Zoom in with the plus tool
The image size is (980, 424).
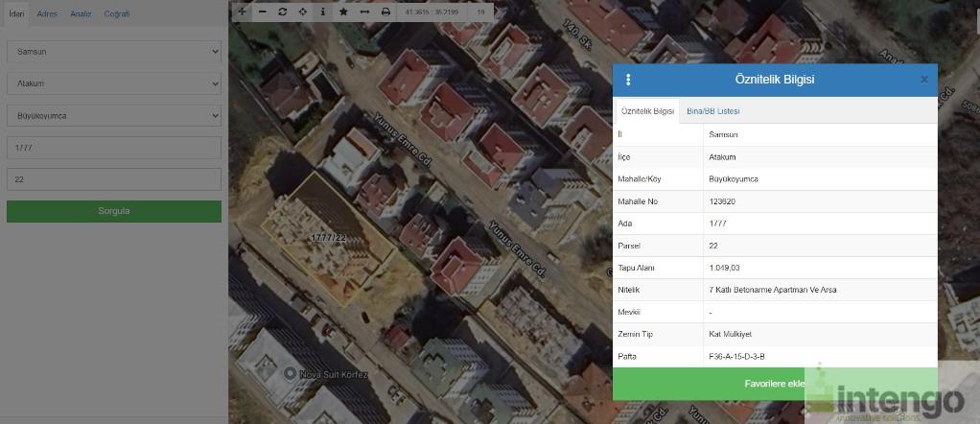coord(242,12)
